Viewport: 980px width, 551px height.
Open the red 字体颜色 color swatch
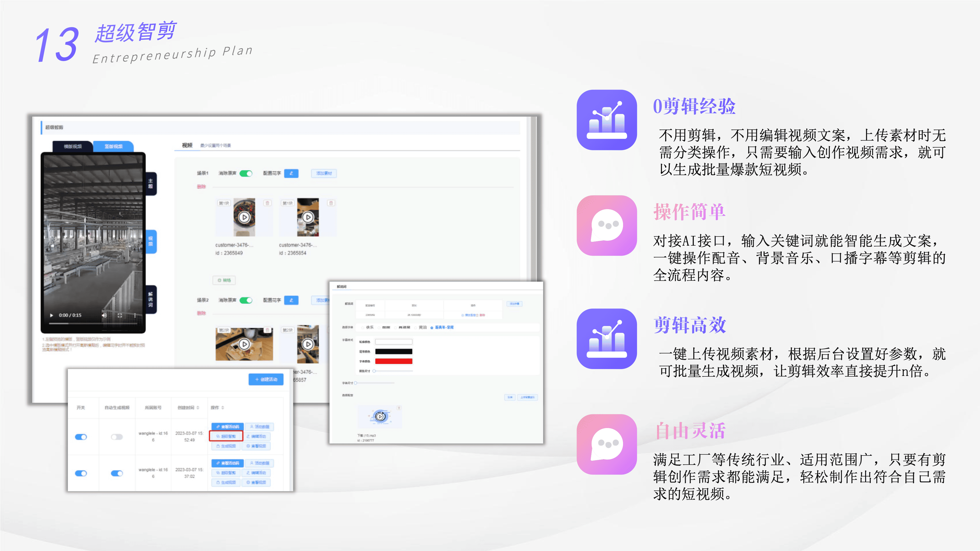[393, 361]
